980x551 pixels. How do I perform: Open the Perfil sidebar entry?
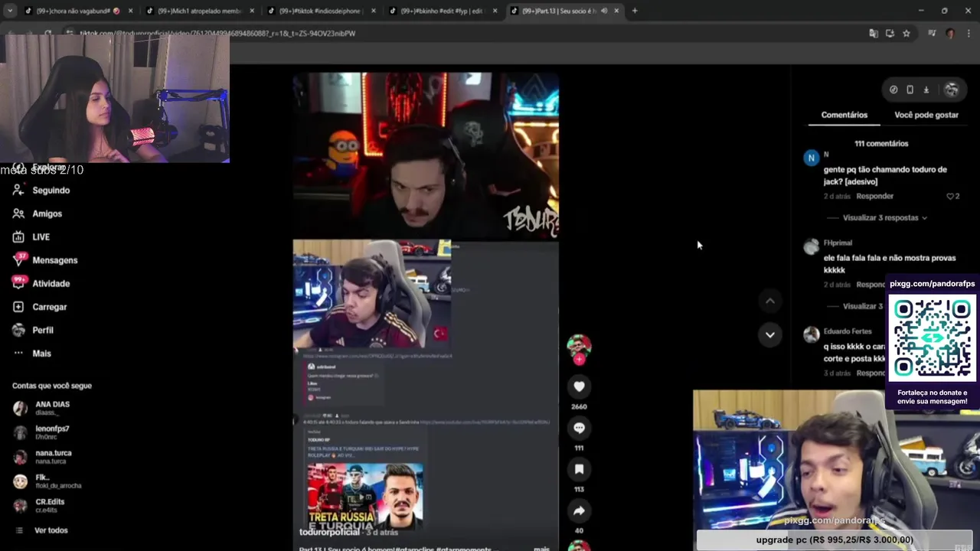click(x=42, y=330)
